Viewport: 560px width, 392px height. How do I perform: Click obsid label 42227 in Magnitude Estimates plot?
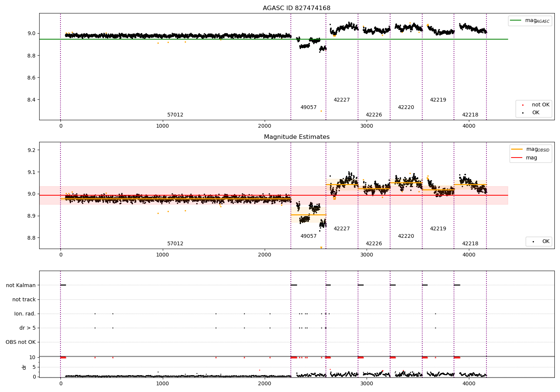tap(342, 229)
